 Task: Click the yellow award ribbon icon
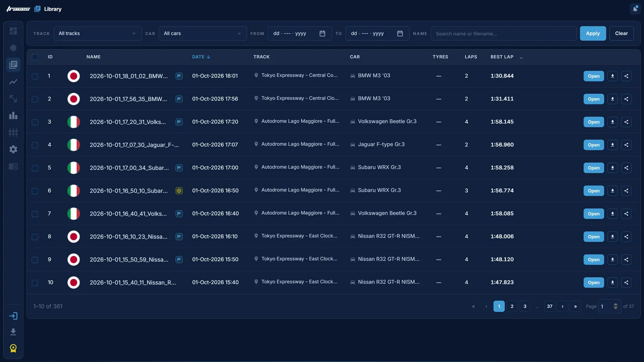(x=13, y=348)
